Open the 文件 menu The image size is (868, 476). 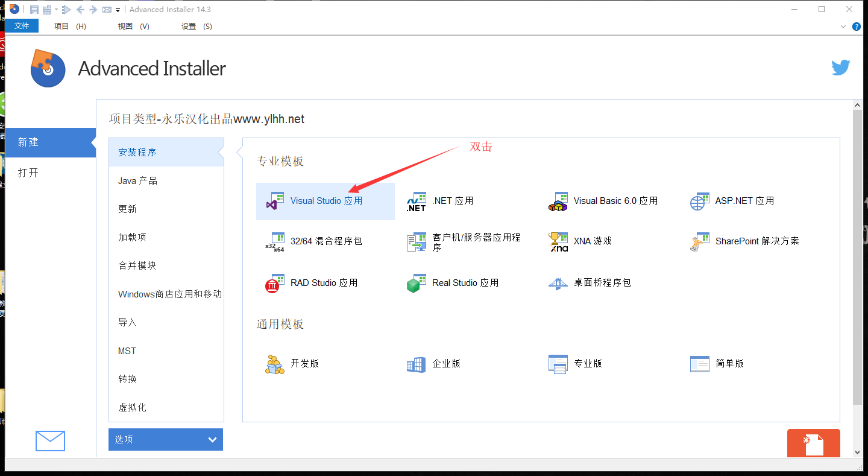pos(22,26)
